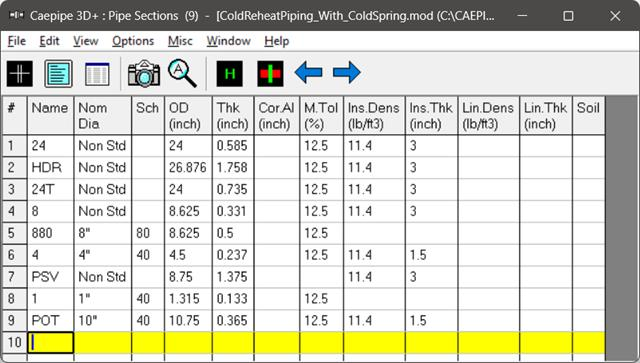
Task: Open the File menu
Action: [x=17, y=41]
